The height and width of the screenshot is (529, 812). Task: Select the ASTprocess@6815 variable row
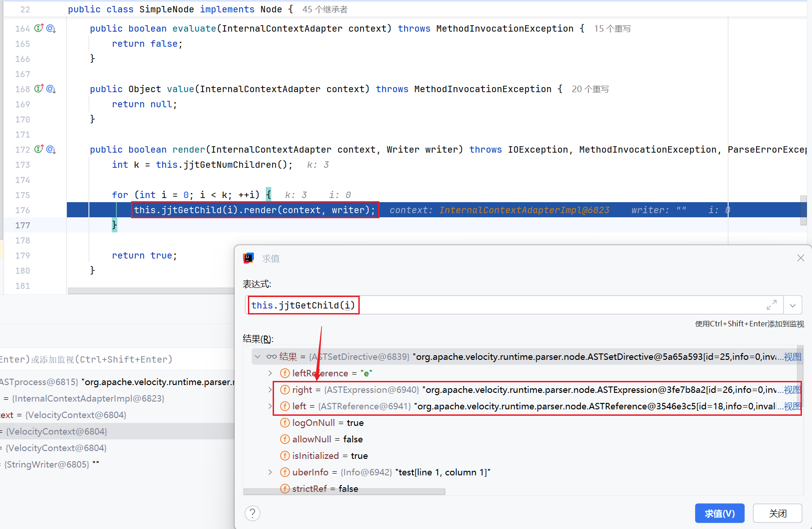pos(117,382)
